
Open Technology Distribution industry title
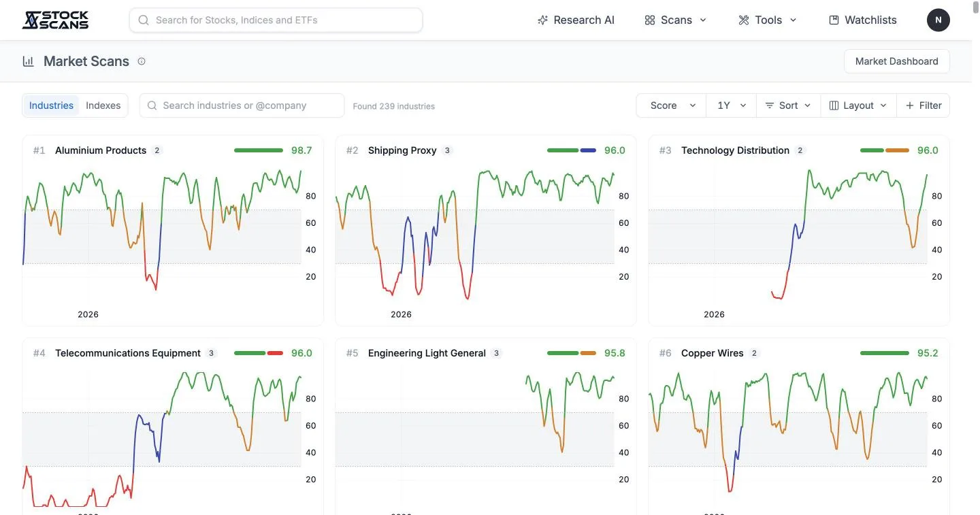[735, 150]
